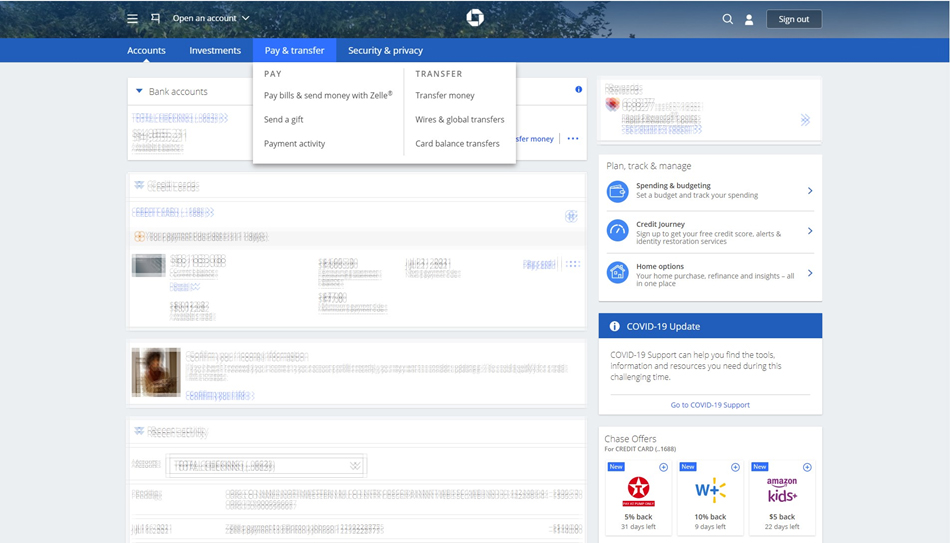Follow the Go to COVID-19 Support link
Viewport: 950px width, 543px height.
pyautogui.click(x=710, y=405)
